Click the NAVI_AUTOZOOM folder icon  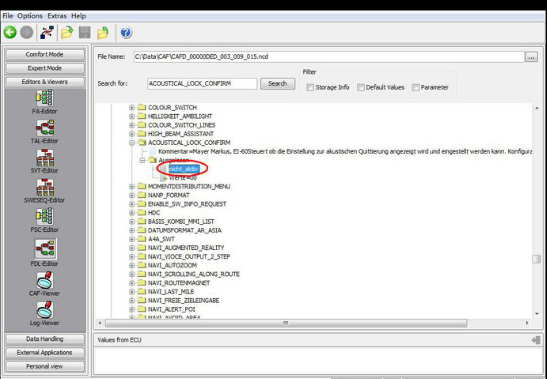142,265
